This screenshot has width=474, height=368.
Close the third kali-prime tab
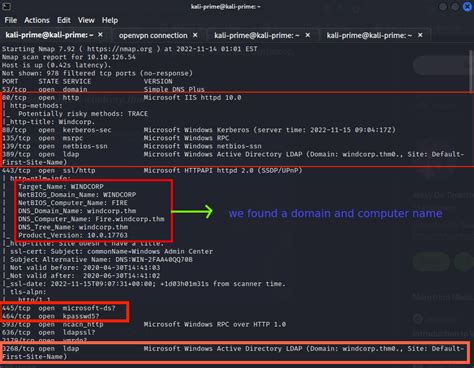tap(308, 35)
